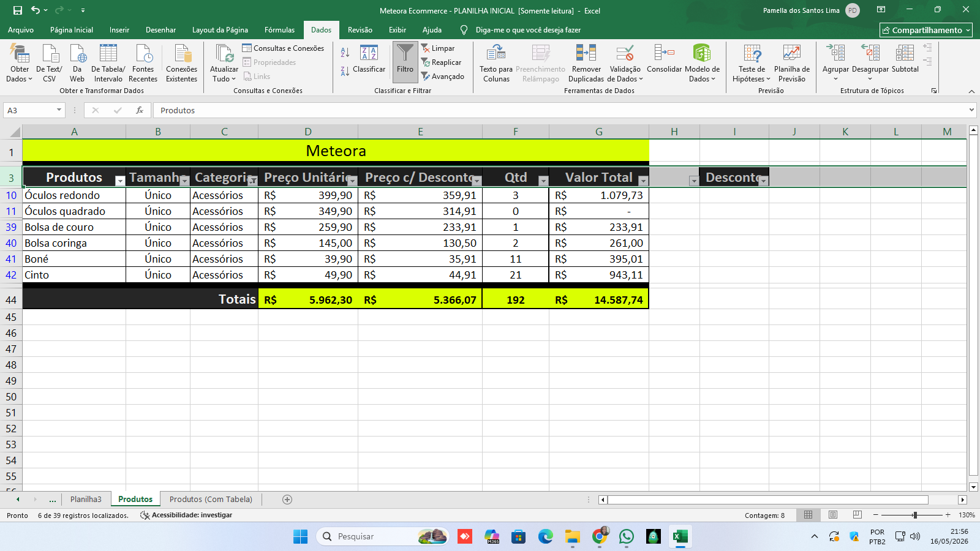Open the Validação de Dados icon
Screen dimensions: 980x551
tap(625, 54)
